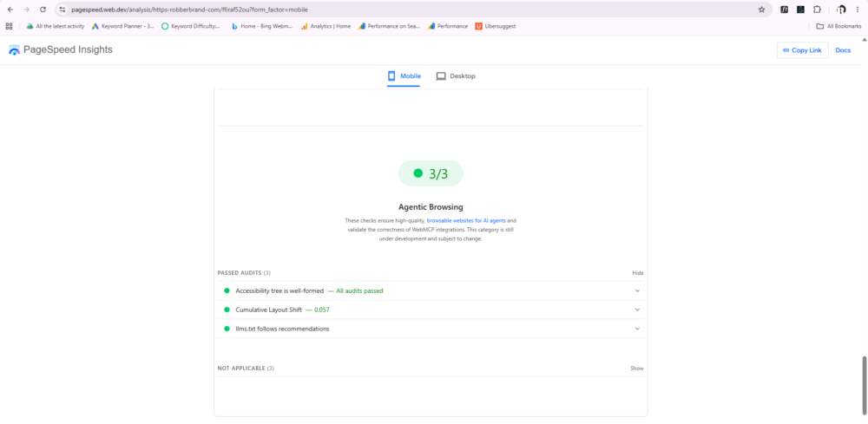Open the Docs link
This screenshot has height=424, width=868.
point(843,50)
